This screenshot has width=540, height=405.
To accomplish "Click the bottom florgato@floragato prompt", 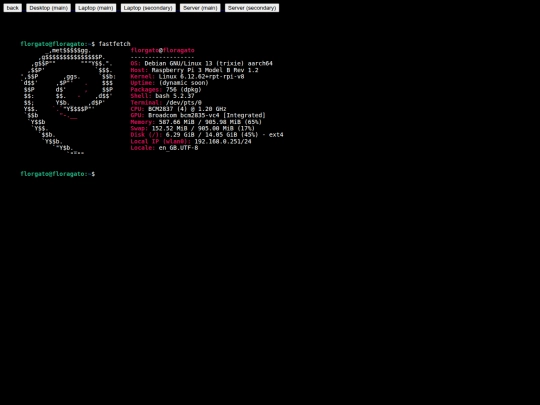I will tap(58, 174).
